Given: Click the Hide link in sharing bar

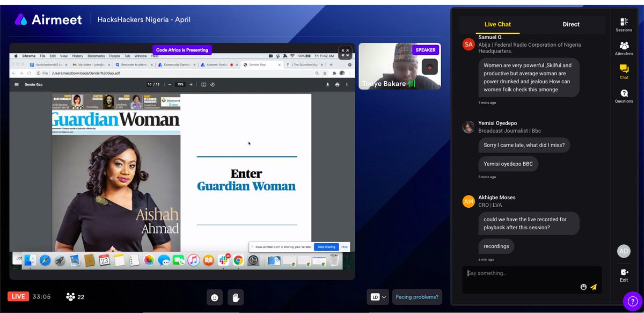Looking at the screenshot, I should (345, 247).
